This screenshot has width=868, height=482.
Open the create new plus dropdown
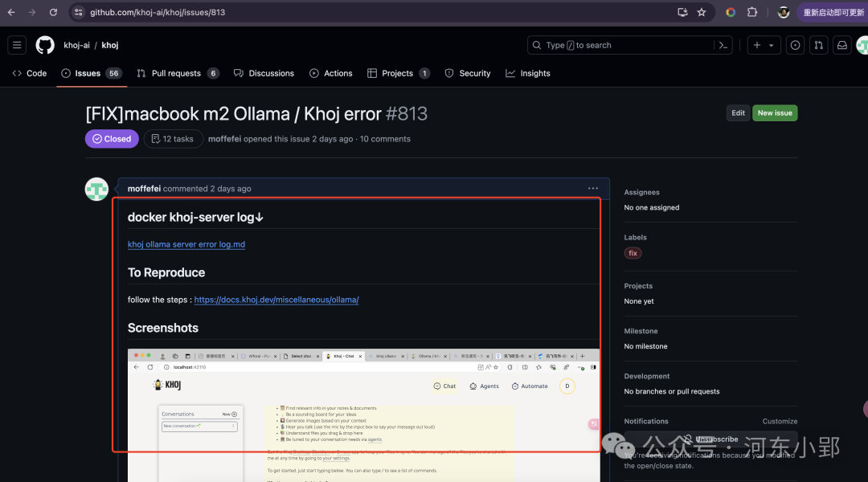click(764, 45)
